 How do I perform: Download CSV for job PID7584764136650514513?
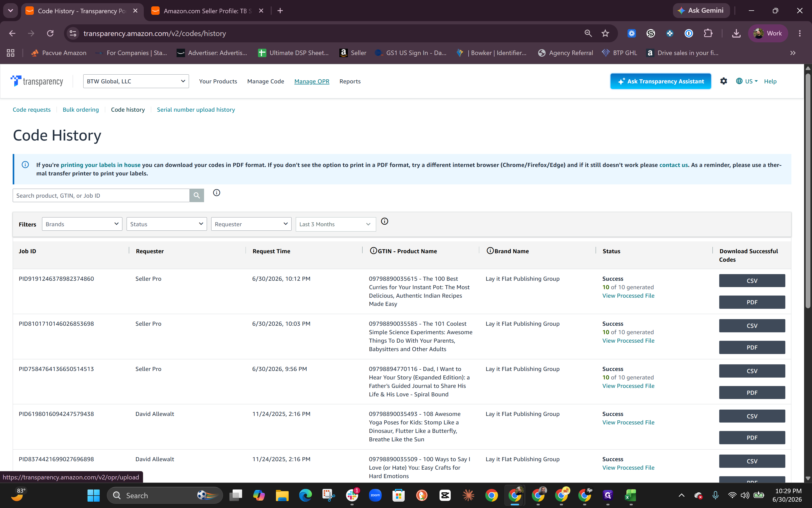point(752,371)
